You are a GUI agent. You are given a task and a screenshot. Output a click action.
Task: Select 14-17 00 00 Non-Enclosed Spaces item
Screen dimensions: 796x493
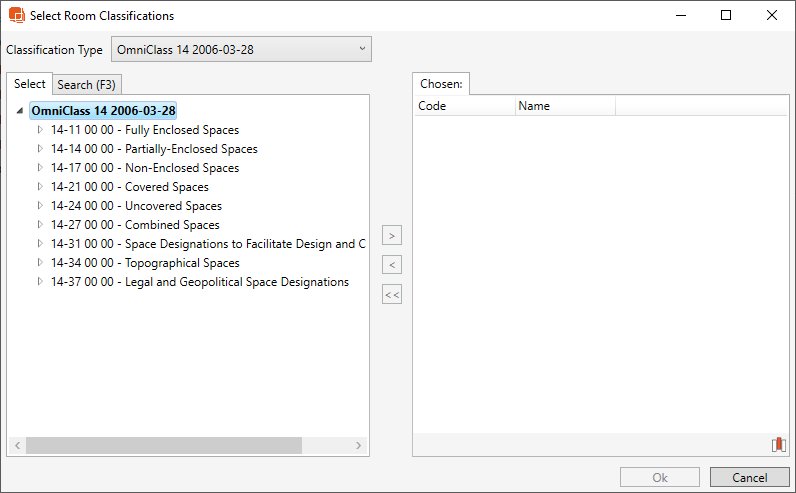(145, 168)
